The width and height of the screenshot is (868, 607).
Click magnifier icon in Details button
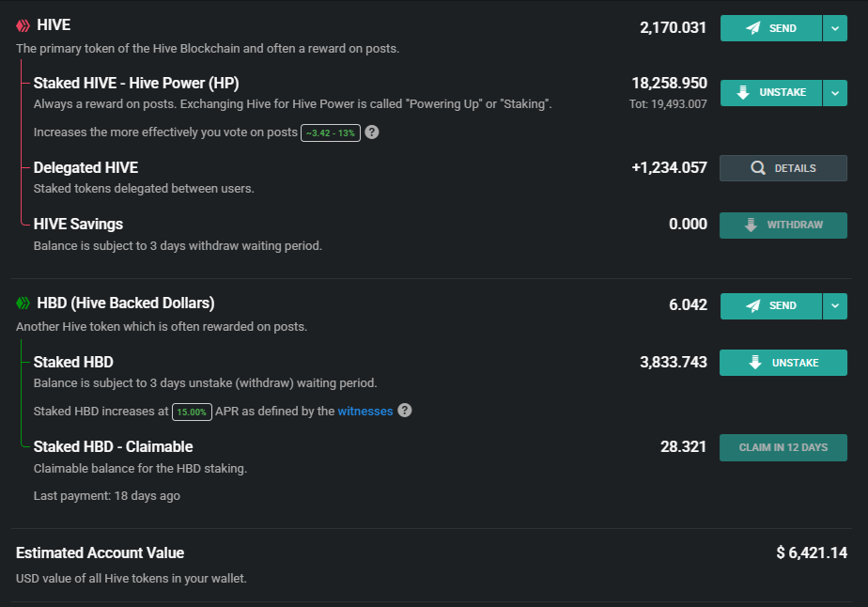point(758,168)
